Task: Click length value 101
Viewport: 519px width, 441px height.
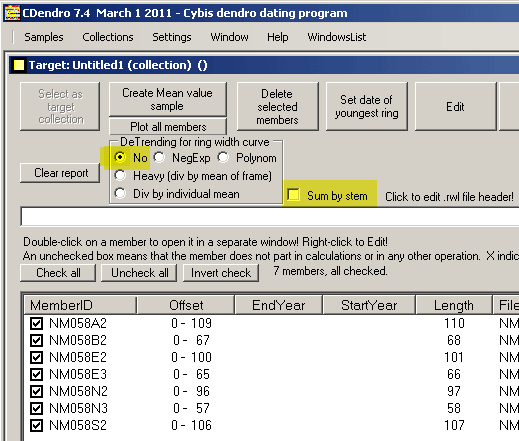Action: 454,357
